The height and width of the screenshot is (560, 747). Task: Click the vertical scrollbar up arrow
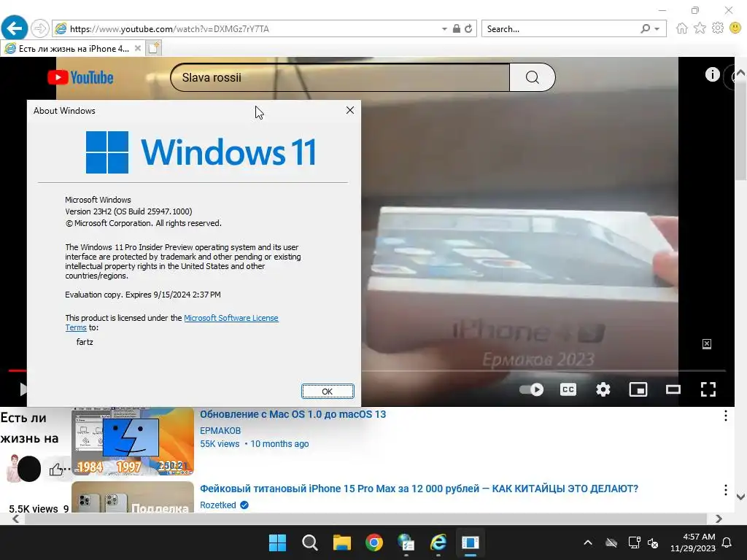click(740, 73)
